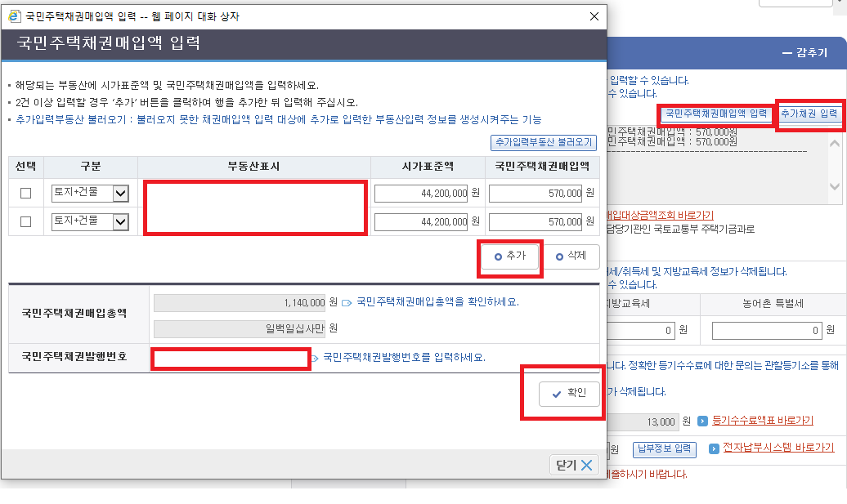Click the 국민주택채권발행번호 input field
This screenshot has width=847, height=504.
tap(230, 358)
